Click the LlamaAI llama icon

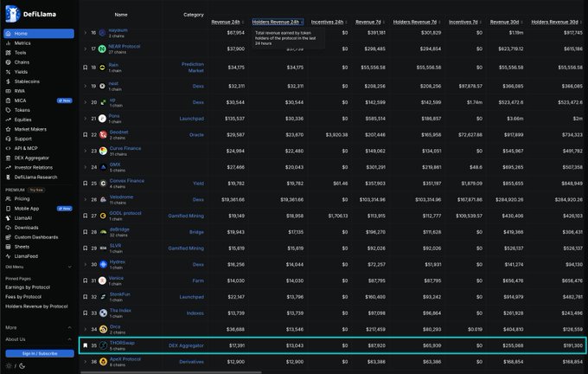tap(9, 218)
